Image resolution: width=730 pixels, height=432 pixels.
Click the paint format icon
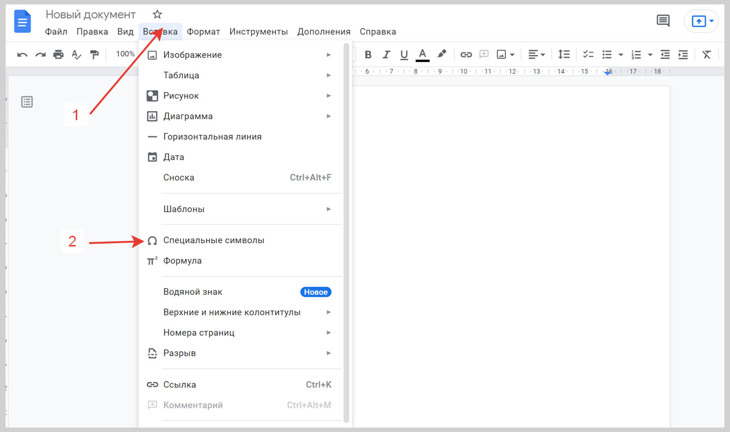[x=95, y=55]
